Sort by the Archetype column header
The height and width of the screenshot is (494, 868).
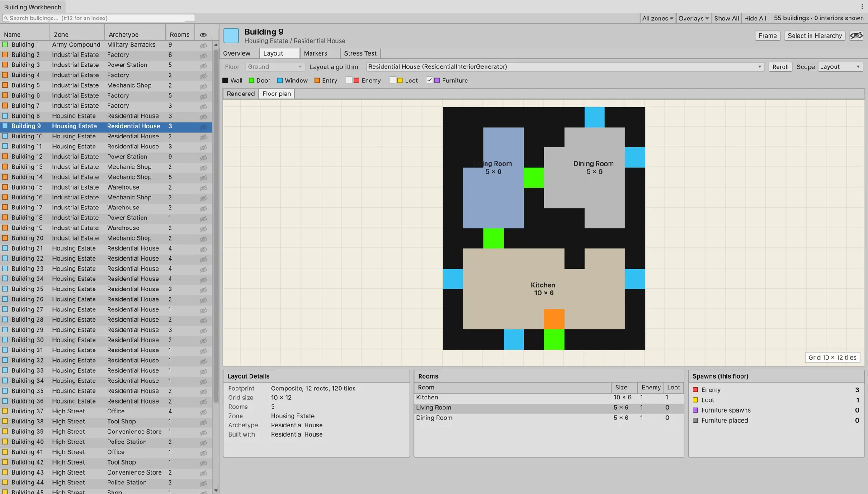(135, 35)
